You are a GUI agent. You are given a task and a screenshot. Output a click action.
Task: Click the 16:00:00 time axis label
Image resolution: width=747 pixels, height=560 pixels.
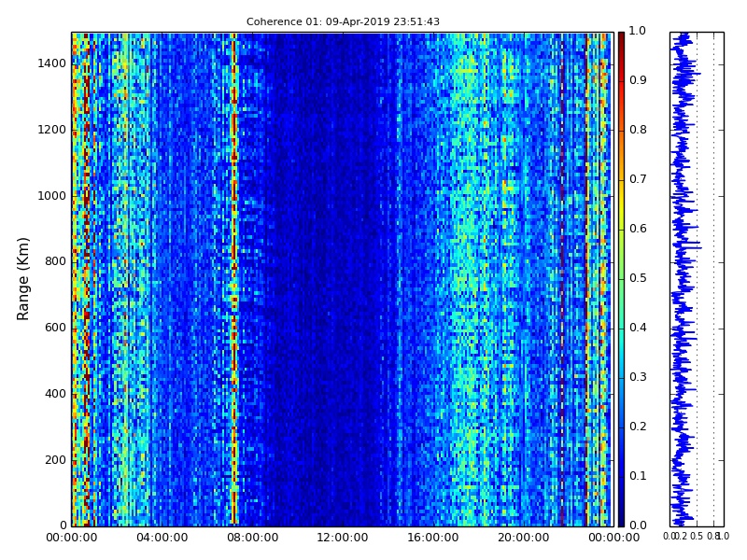(x=433, y=538)
